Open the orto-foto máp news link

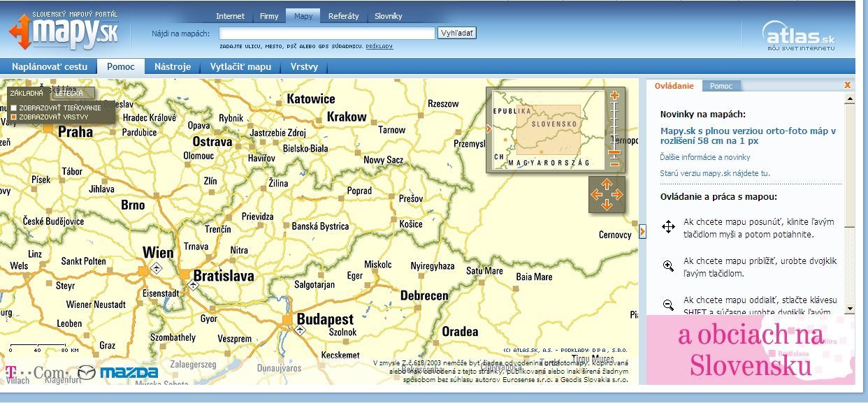tap(748, 135)
